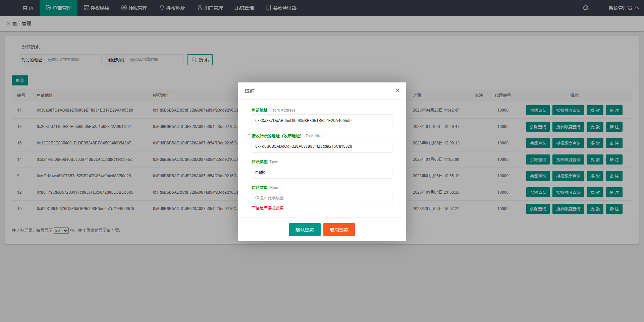Image resolution: width=644 pixels, height=322 pixels.
Task: Click the 转账数量 amount input field
Action: (x=322, y=198)
